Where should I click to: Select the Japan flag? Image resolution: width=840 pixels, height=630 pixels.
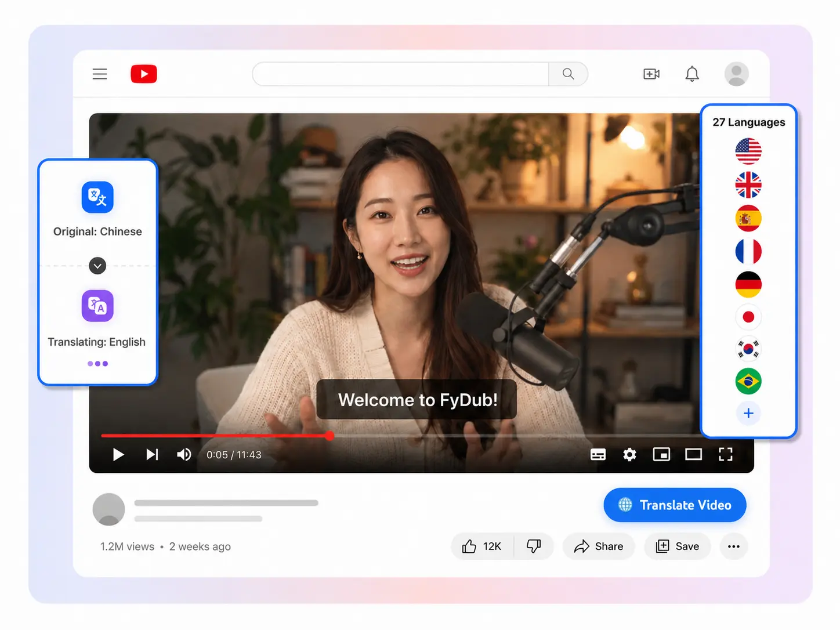(748, 317)
